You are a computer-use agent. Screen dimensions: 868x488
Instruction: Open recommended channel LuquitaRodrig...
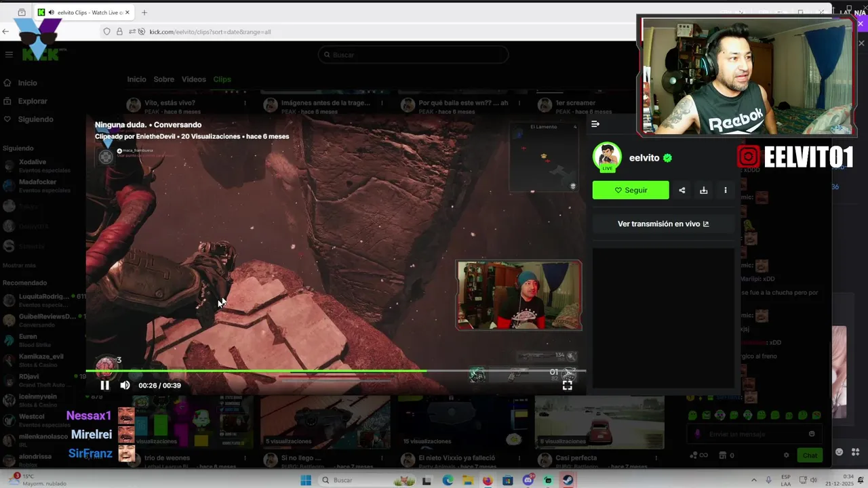tap(42, 300)
